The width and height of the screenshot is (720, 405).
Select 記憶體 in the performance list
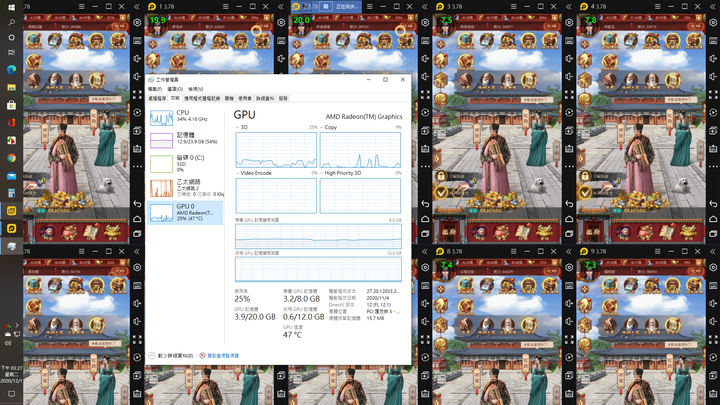click(x=185, y=140)
